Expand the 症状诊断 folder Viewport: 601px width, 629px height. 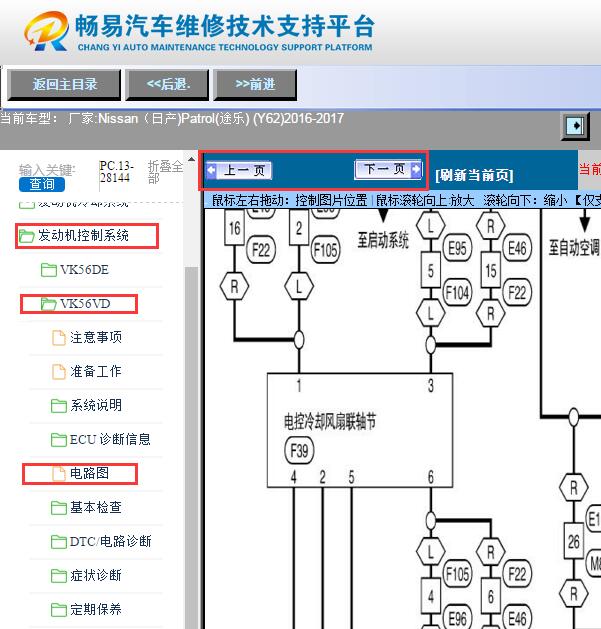(95, 576)
